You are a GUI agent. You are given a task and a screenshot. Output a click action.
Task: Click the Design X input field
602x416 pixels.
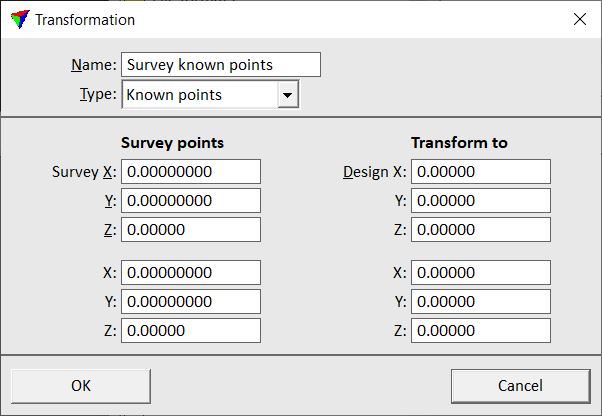[481, 172]
